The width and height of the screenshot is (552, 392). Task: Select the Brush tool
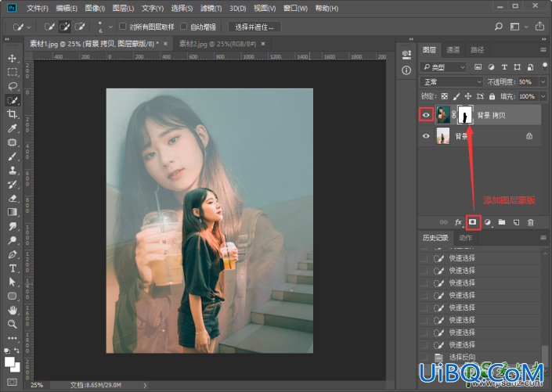pos(13,156)
